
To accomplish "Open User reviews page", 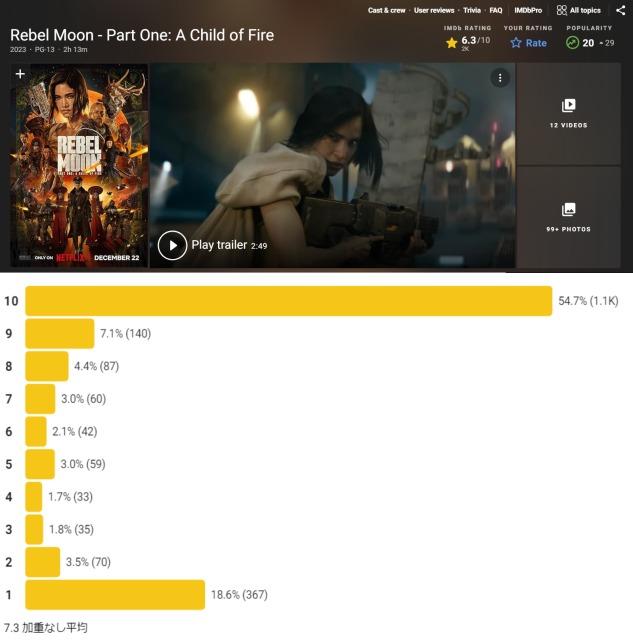I will (434, 10).
